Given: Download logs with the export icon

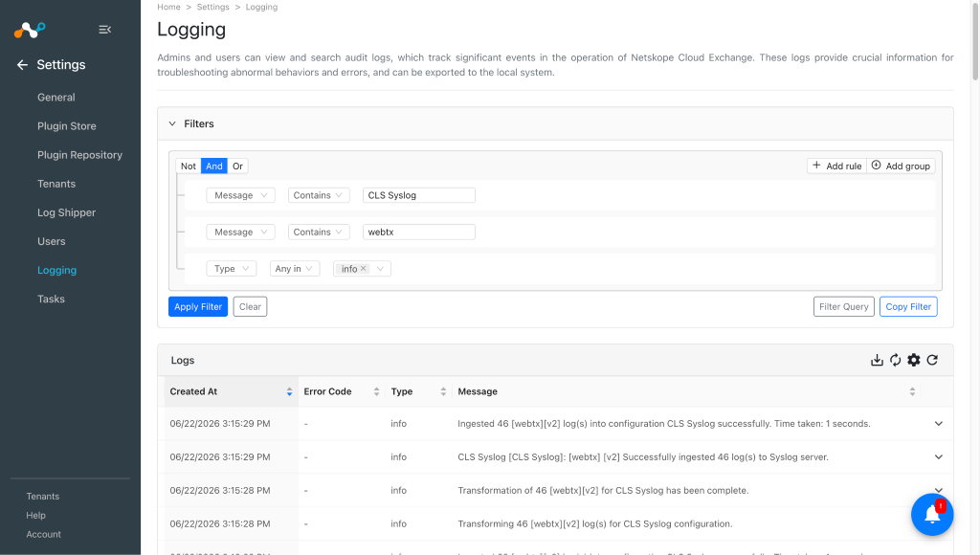Looking at the screenshot, I should point(877,360).
